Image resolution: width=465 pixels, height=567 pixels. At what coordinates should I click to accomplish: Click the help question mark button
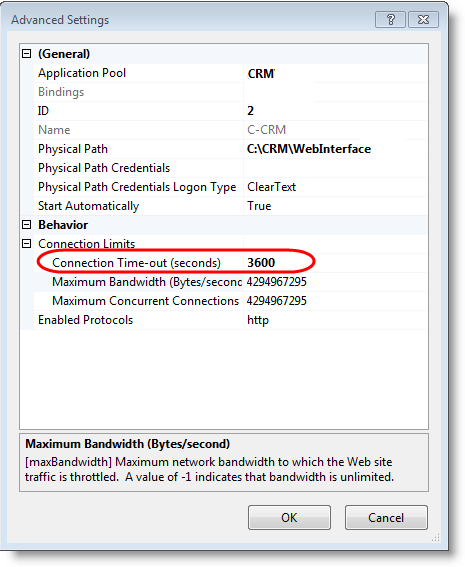390,20
